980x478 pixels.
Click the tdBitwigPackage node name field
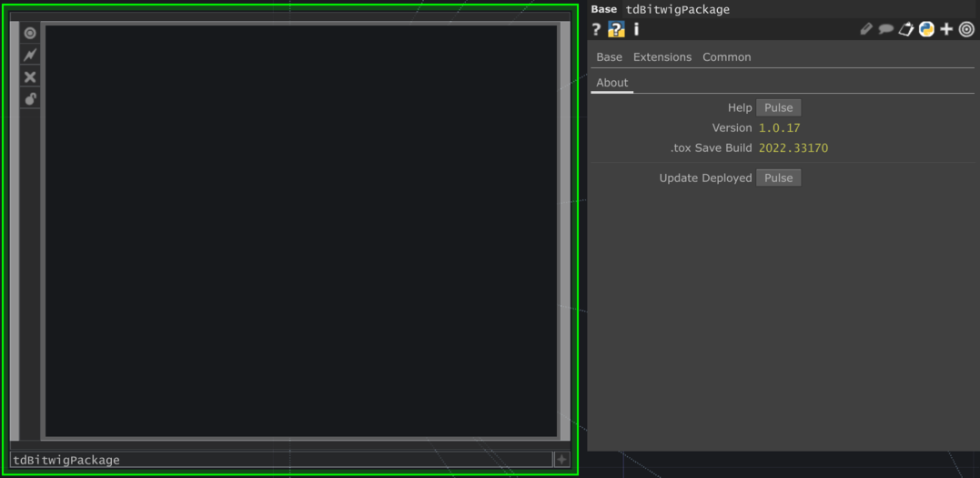click(x=273, y=460)
